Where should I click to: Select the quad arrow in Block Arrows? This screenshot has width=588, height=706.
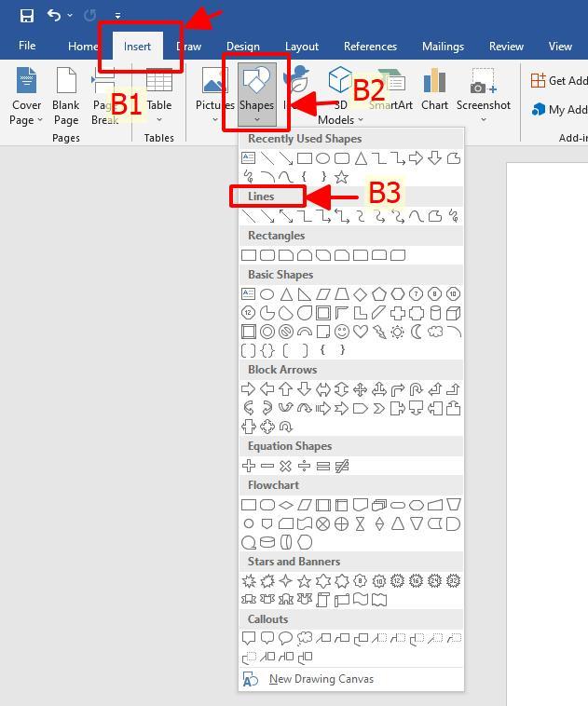click(360, 389)
